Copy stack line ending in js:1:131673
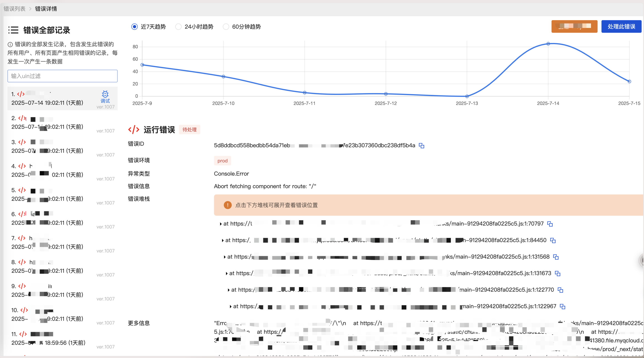The height and width of the screenshot is (358, 644). (557, 273)
